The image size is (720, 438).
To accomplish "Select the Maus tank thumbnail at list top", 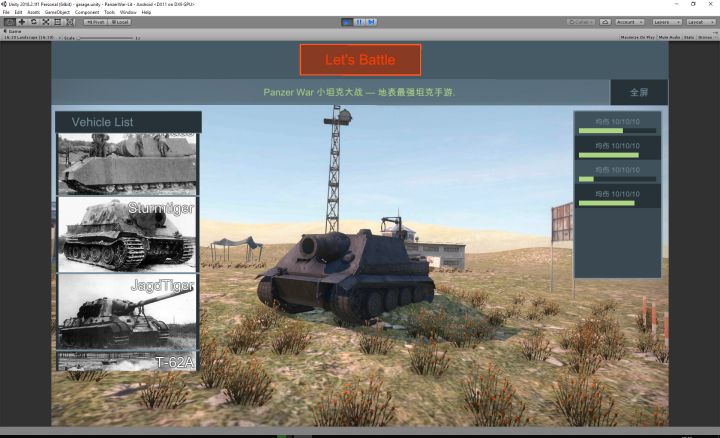I will click(x=127, y=164).
